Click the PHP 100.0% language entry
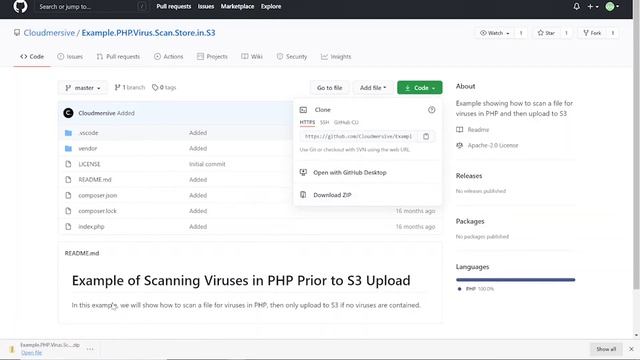This screenshot has height=360, width=640. pyautogui.click(x=476, y=289)
